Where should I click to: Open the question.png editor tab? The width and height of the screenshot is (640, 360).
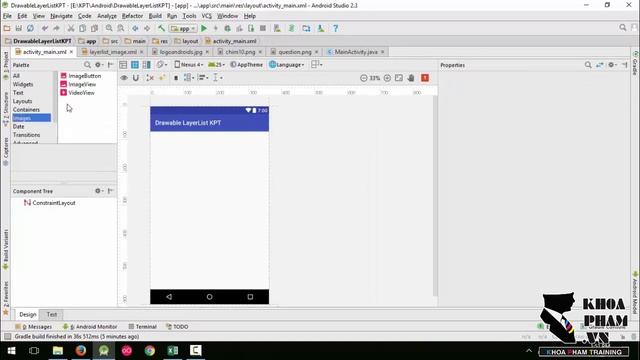[295, 52]
